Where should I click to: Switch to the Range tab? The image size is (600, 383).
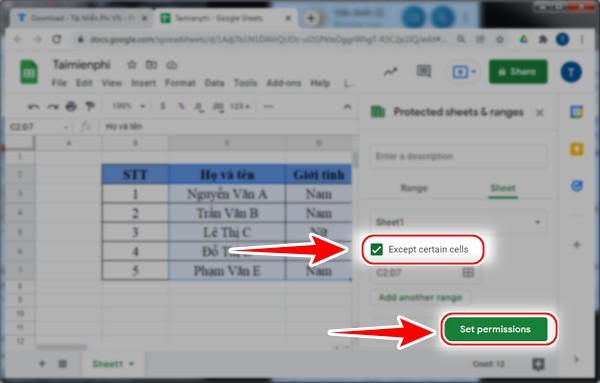coord(414,188)
